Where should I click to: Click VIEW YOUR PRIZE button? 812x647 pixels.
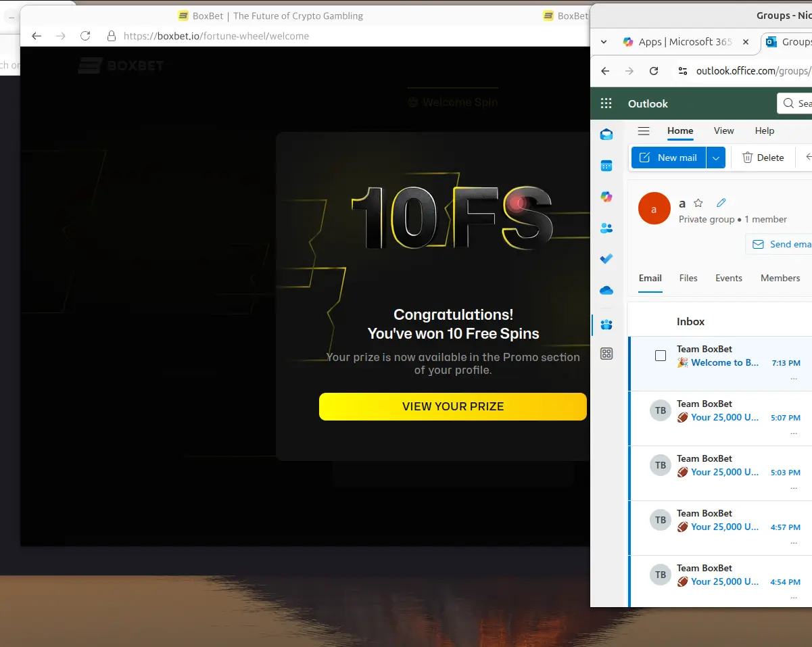pyautogui.click(x=453, y=406)
